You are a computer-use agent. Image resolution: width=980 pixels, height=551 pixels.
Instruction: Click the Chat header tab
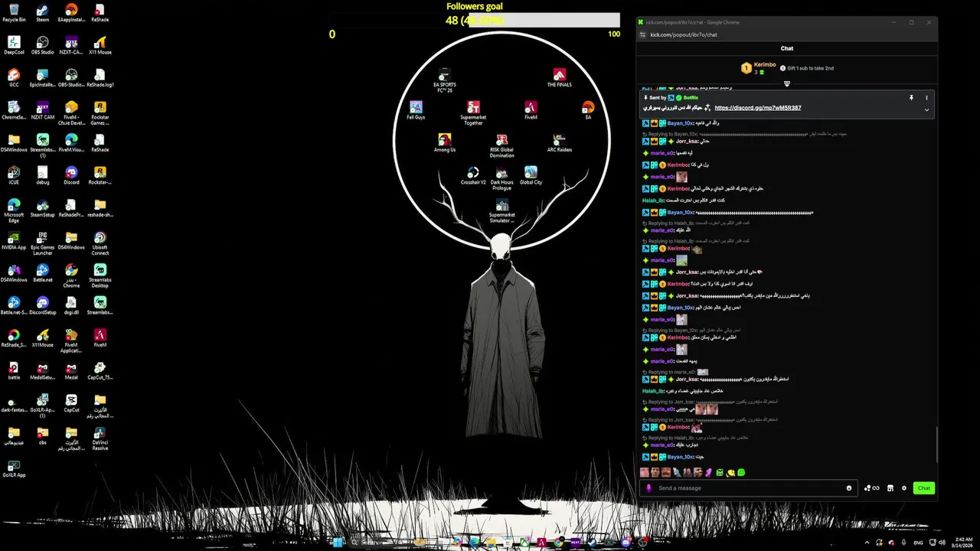[786, 48]
